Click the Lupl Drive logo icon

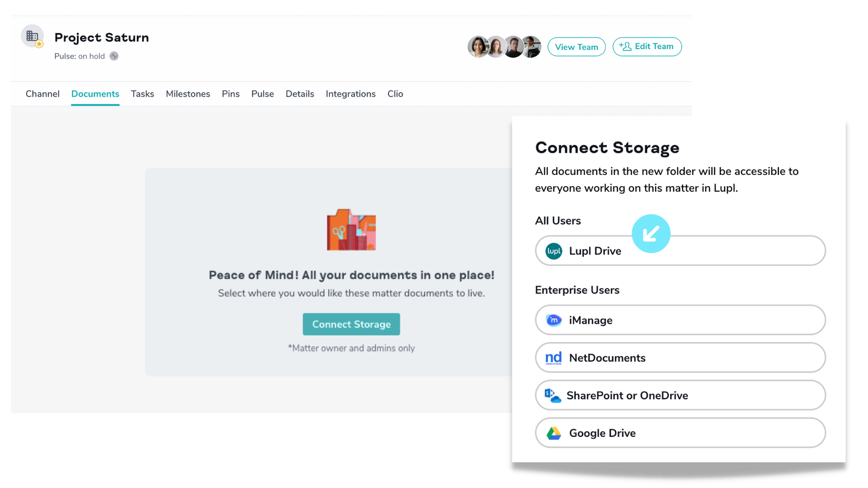[553, 251]
